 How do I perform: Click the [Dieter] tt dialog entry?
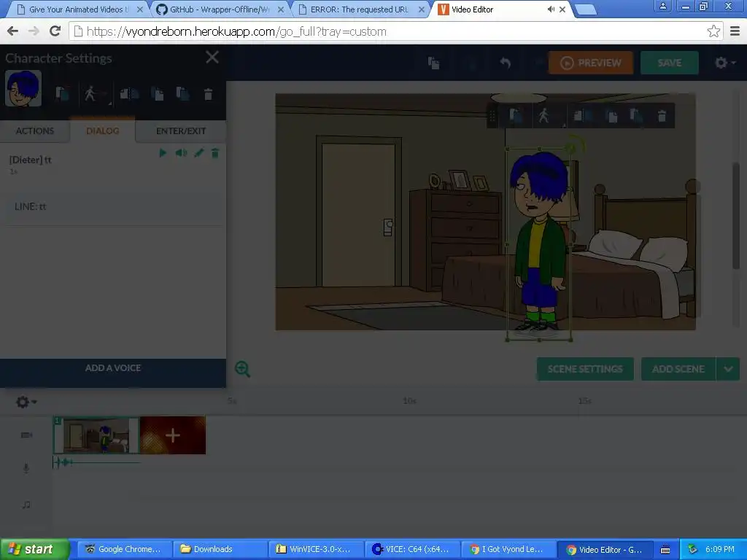[x=31, y=160]
